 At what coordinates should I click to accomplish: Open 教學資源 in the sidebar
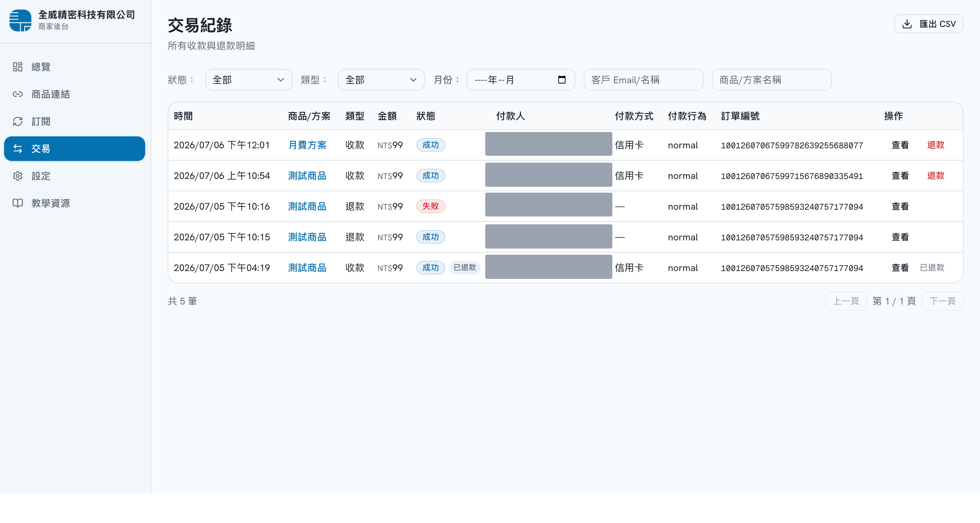75,203
